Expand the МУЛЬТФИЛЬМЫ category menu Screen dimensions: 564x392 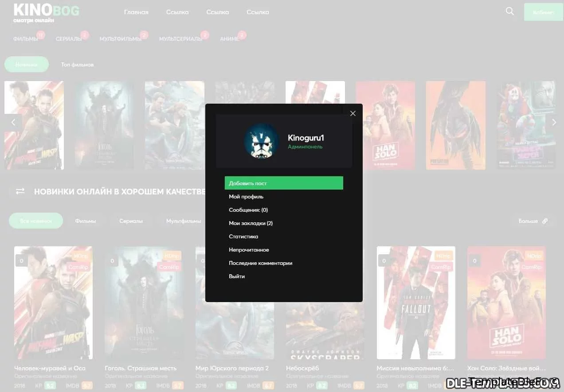point(120,39)
